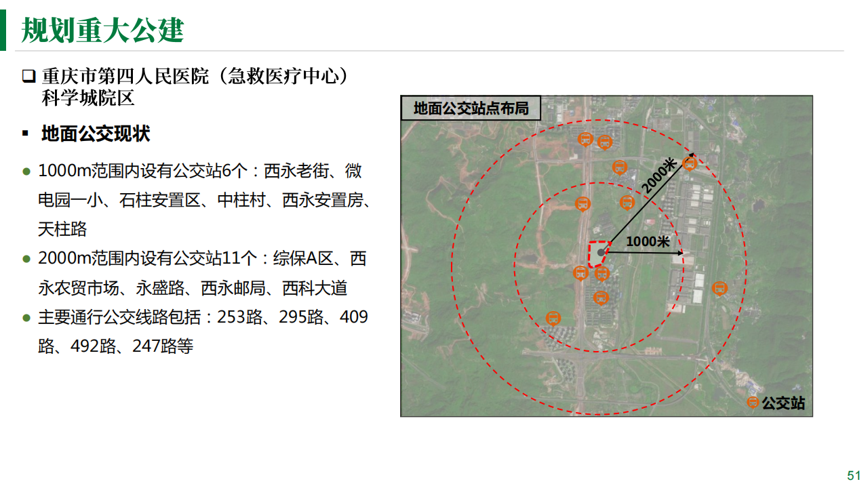Click the right bus icon of the northernmost pair
Viewport: 868px width, 488px height.
point(605,142)
